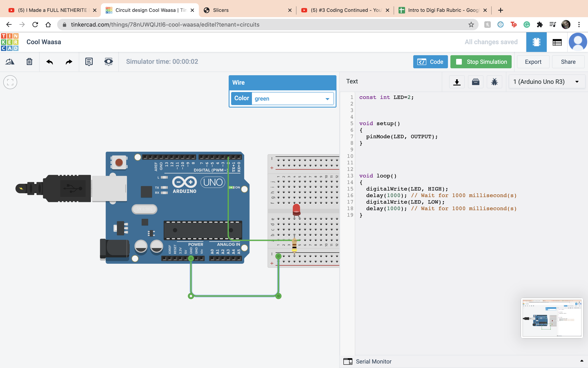Open the wire Color dropdown
Screen dimensions: 588x368
coord(293,99)
